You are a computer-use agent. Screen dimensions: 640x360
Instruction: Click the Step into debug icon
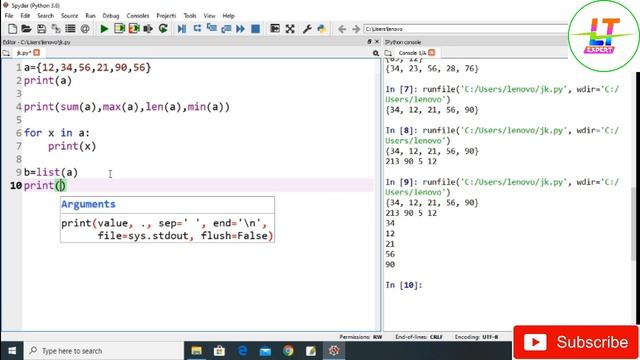click(211, 29)
